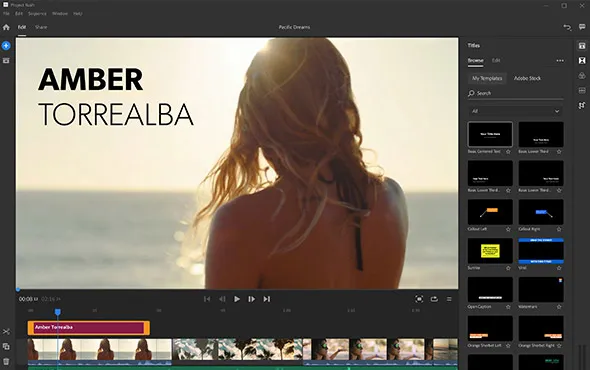Click the Play button
This screenshot has height=370, width=590.
click(x=237, y=299)
